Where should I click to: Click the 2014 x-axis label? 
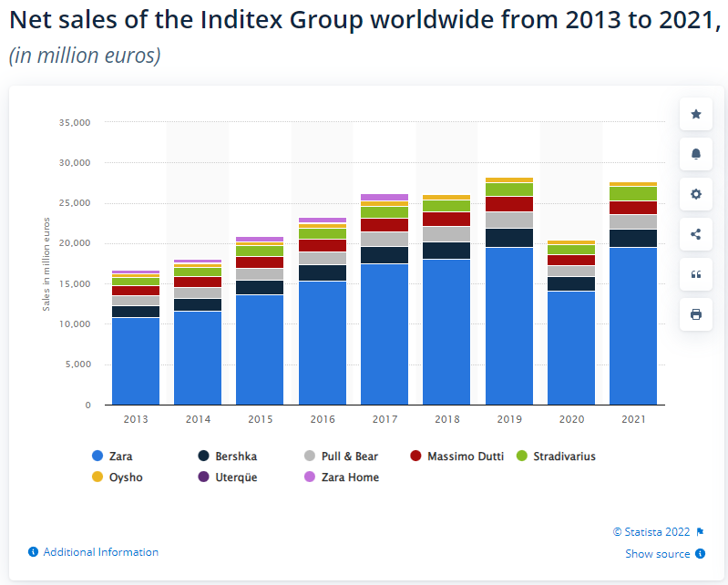(x=199, y=419)
